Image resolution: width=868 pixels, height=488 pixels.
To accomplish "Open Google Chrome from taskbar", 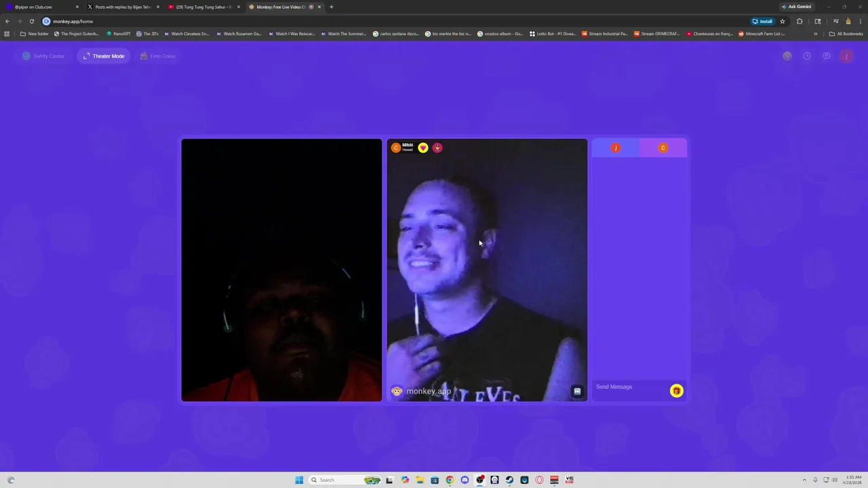I will coord(450,480).
